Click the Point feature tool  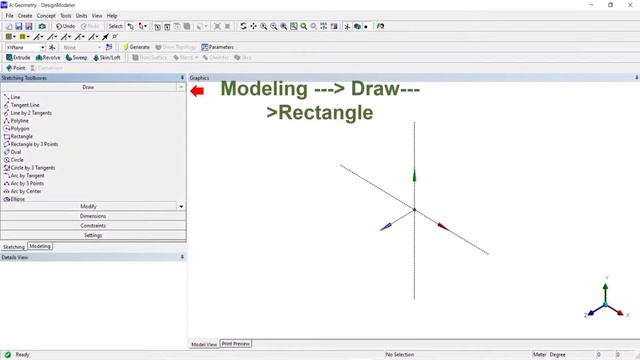(x=16, y=68)
